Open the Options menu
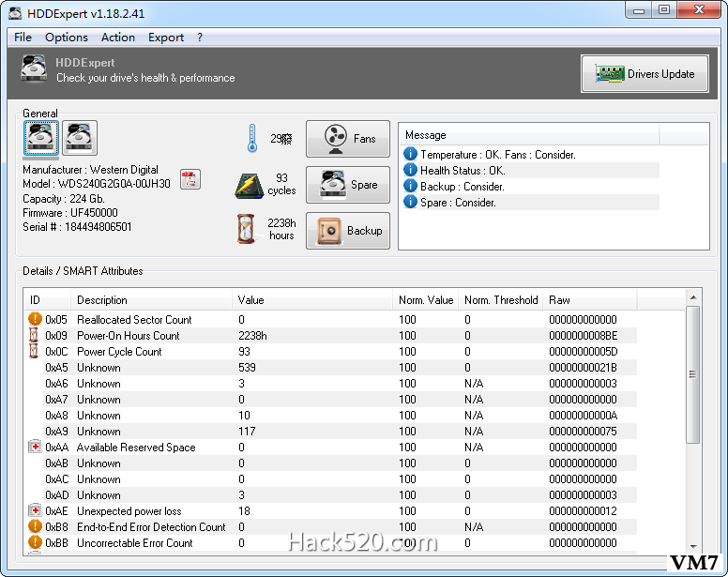This screenshot has height=577, width=728. click(x=67, y=38)
